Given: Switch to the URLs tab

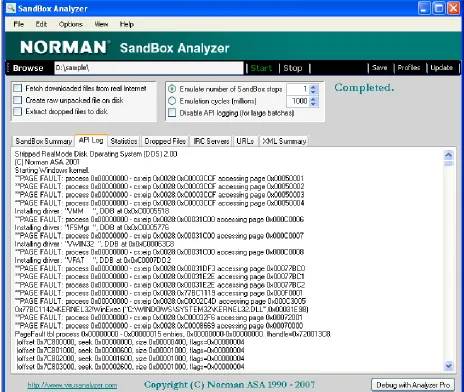Looking at the screenshot, I should pos(245,141).
